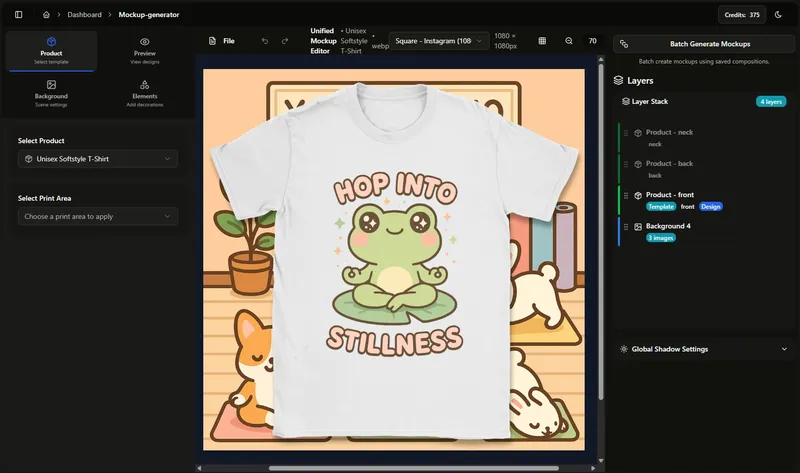This screenshot has height=473, width=800.
Task: Open the Square - Instagram size dropdown
Action: (x=438, y=41)
